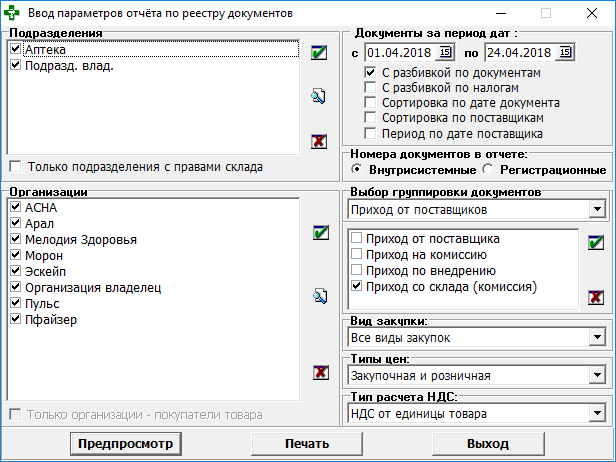The height and width of the screenshot is (462, 616).
Task: Open calendar icon for end date 24.04.2018
Action: [x=565, y=52]
